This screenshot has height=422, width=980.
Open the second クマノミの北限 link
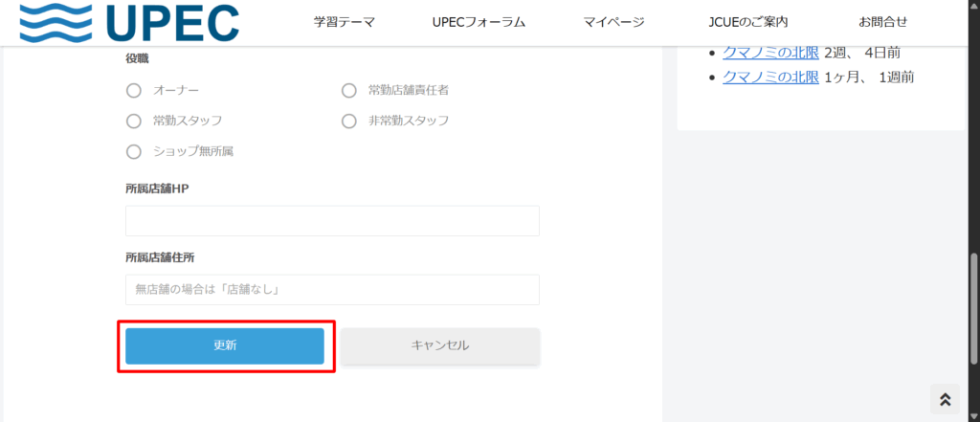(x=771, y=77)
